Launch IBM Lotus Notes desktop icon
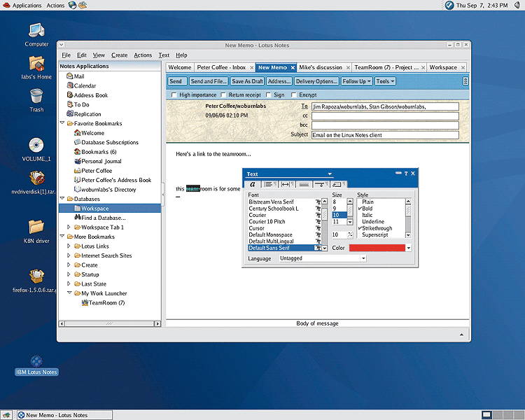Viewport: 525px width, 420px height. tap(36, 361)
